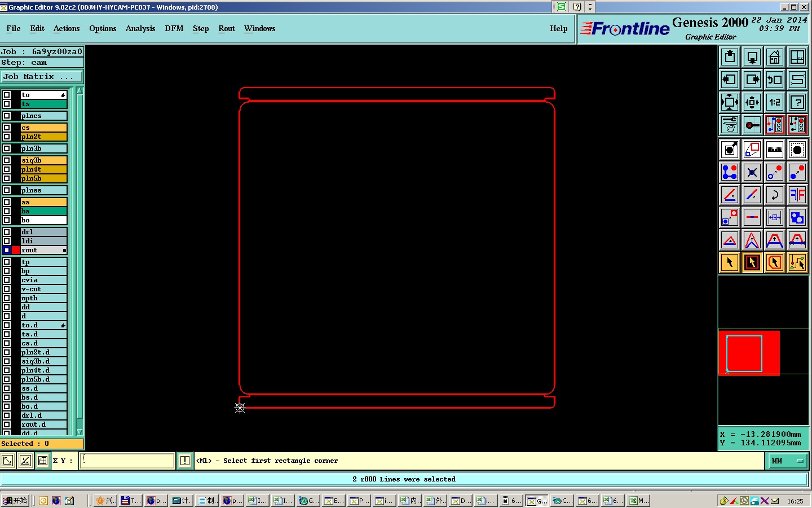Click the exclamation mark icon beside XY field
This screenshot has height=508, width=812.
coord(184,461)
